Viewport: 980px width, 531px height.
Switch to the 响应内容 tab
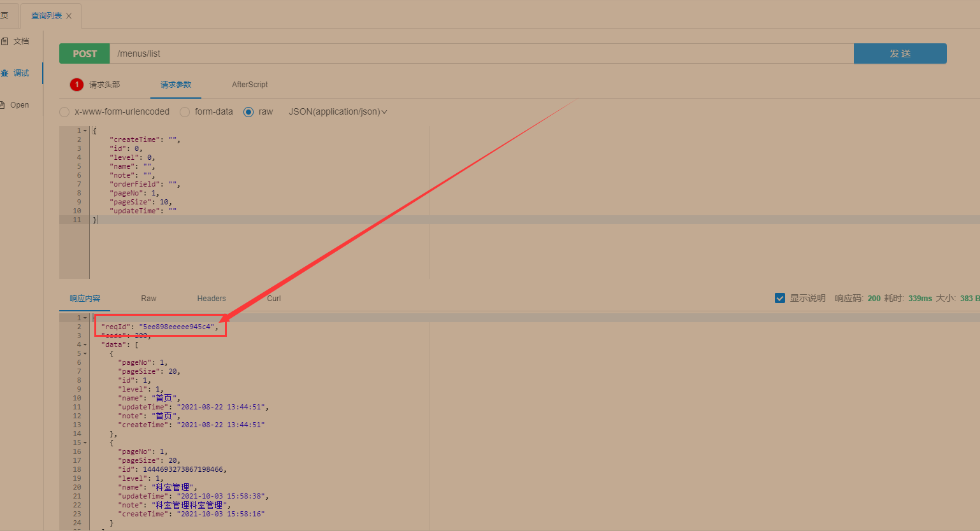(x=85, y=299)
